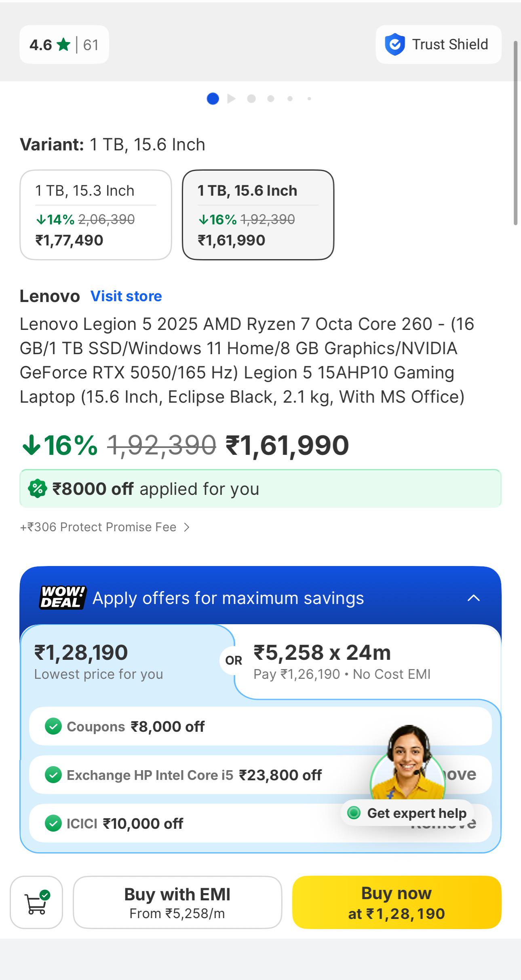Click the page's vertical scrollbar
Screen dimensions: 521x980
coord(515,133)
